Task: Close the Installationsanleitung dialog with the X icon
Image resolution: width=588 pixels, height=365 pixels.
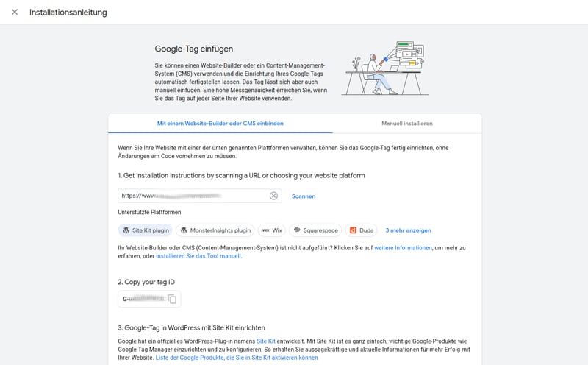Action: (15, 13)
